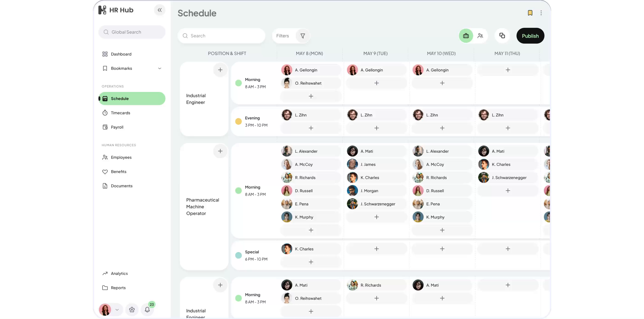Image resolution: width=644 pixels, height=319 pixels.
Task: Switch schedule view to people mode
Action: coord(480,36)
